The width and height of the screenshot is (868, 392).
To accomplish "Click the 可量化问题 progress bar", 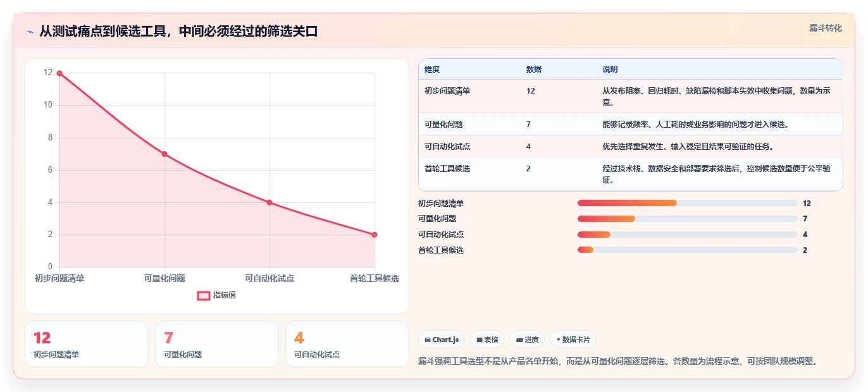I will tap(687, 219).
